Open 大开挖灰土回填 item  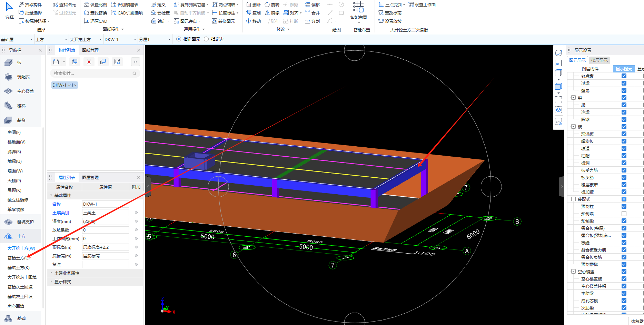click(x=22, y=277)
